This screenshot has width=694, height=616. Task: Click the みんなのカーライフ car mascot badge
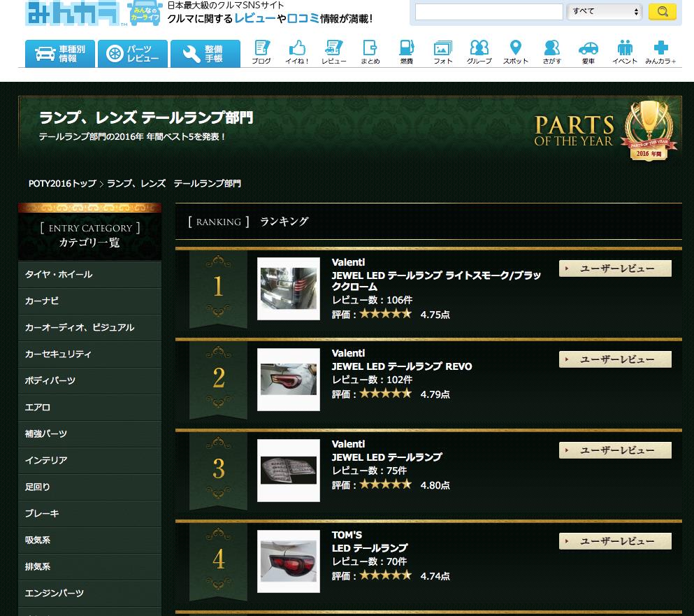pos(145,13)
